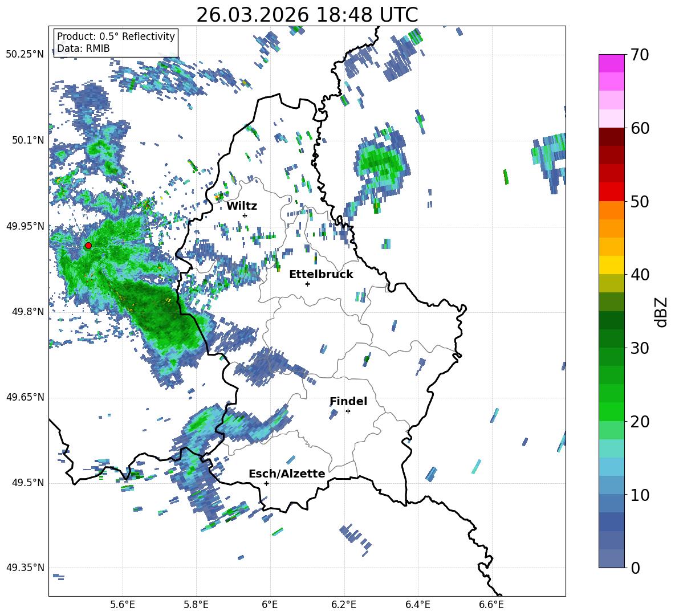This screenshot has height=616, width=675.
Task: Click the Ettelbruck station cross marker
Action: point(307,284)
